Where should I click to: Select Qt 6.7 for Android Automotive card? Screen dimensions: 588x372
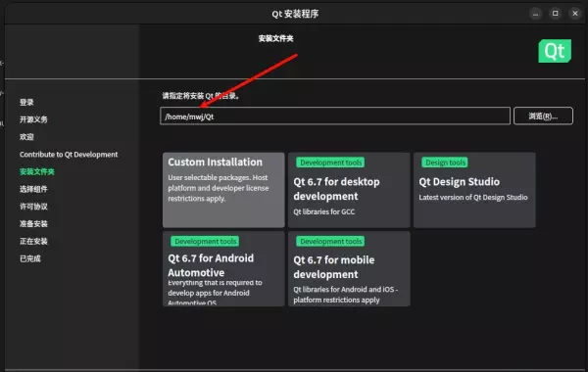(223, 268)
